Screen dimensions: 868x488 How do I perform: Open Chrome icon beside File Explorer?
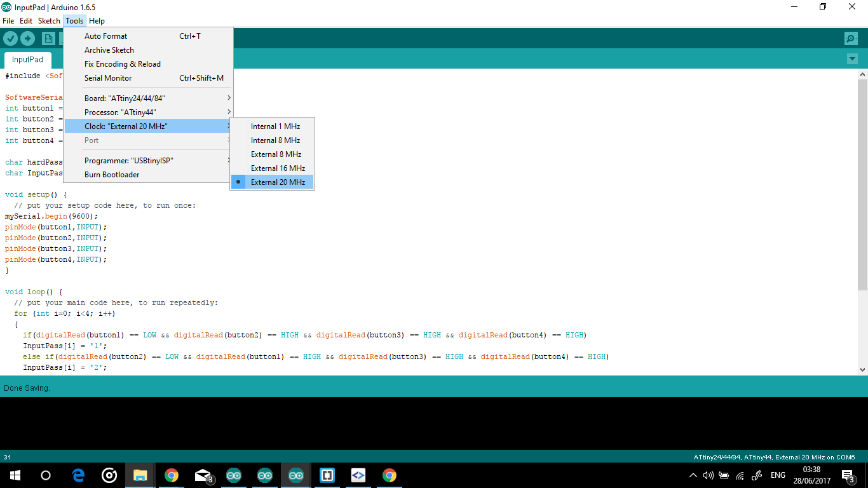172,475
